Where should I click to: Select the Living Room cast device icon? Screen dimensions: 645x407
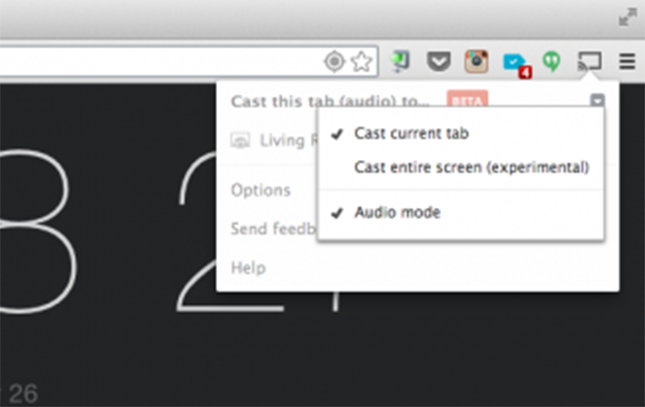click(x=240, y=140)
